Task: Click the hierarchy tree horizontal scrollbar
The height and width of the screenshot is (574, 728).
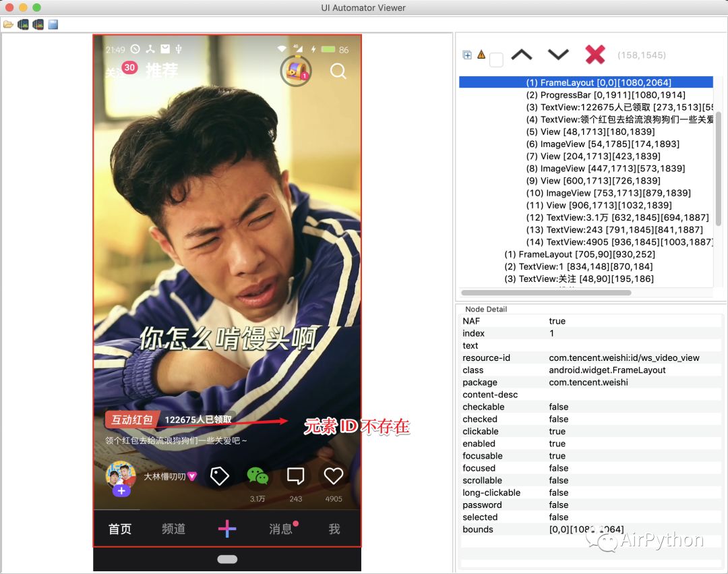Action: pyautogui.click(x=546, y=293)
